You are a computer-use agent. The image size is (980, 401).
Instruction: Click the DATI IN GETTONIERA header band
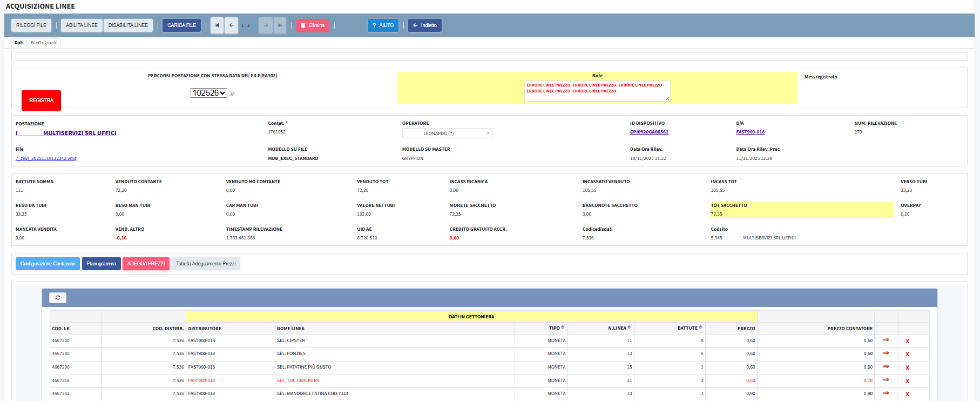click(471, 317)
